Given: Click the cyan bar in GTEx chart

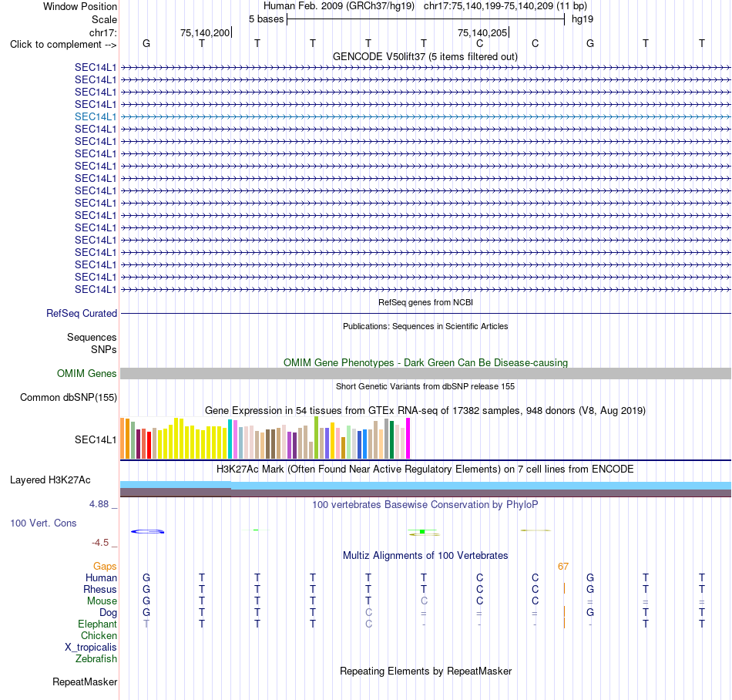Looking at the screenshot, I should click(x=230, y=439).
